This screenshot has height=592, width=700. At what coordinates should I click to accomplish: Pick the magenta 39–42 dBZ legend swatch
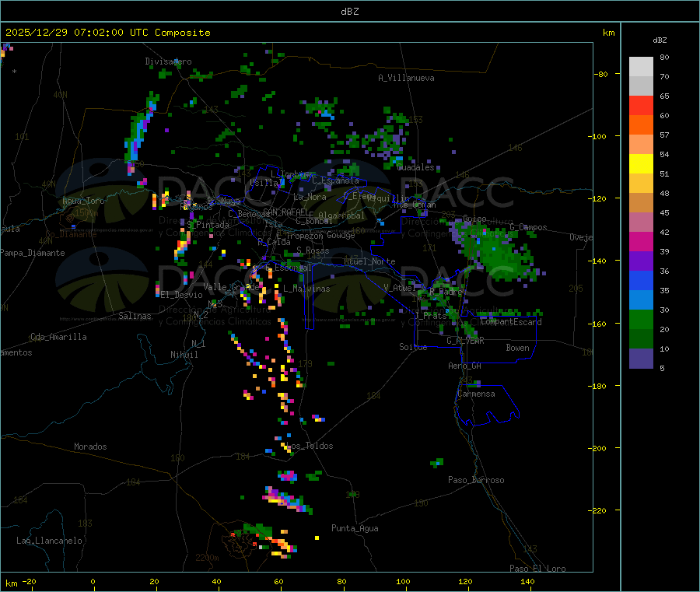tap(641, 241)
